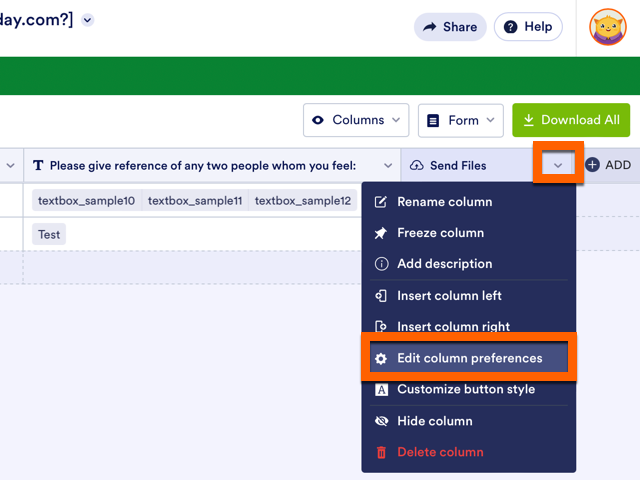Screen dimensions: 640x480
Task: Choose Add description from menu
Action: point(444,264)
